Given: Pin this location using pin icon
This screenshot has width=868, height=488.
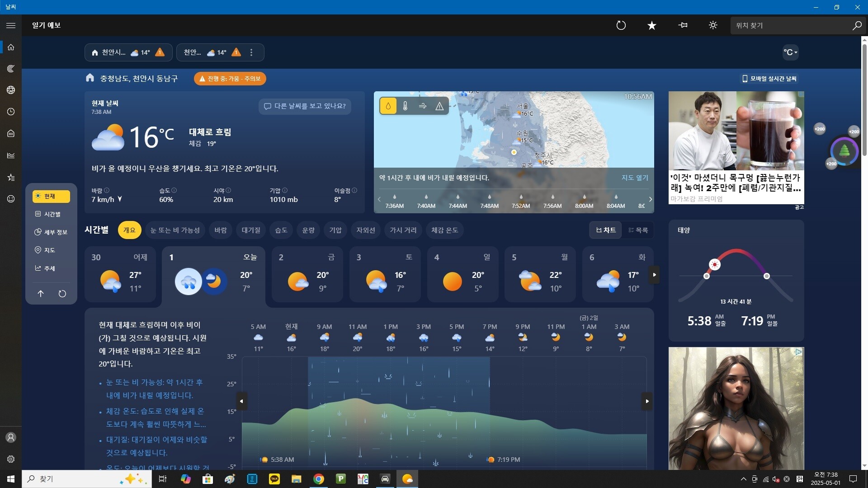Looking at the screenshot, I should tap(683, 25).
